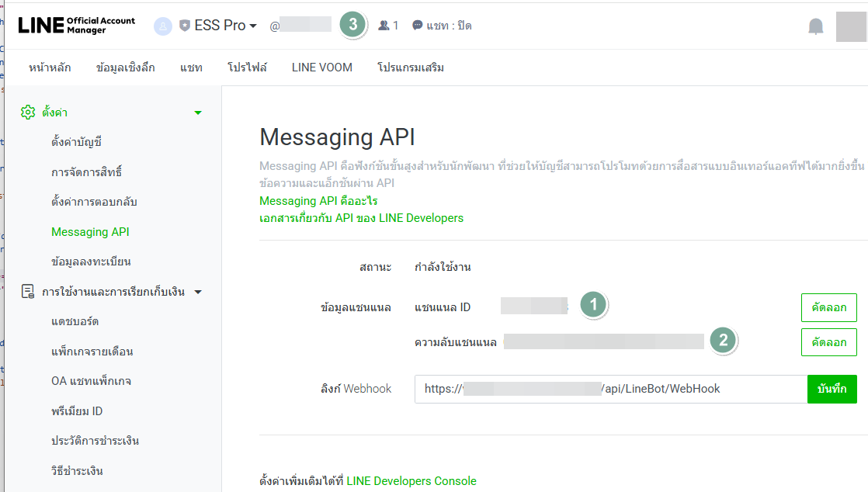Open the ESS Pro account dropdown

(225, 26)
